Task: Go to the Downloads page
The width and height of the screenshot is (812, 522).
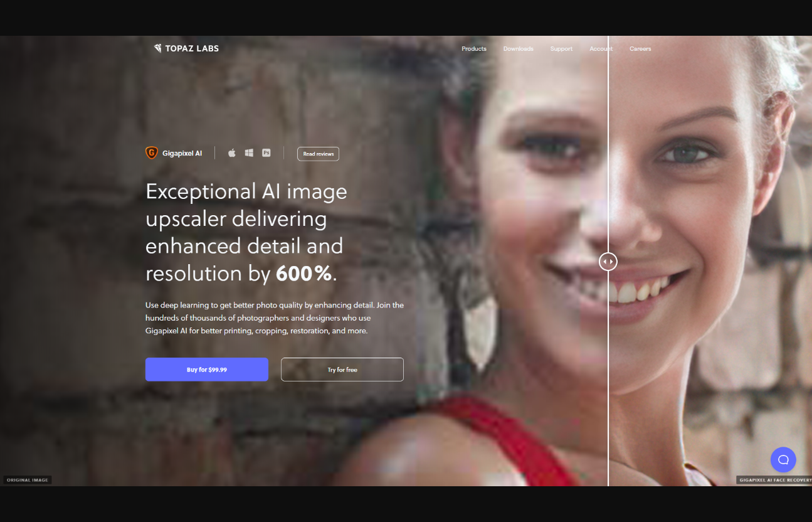Action: (518, 49)
